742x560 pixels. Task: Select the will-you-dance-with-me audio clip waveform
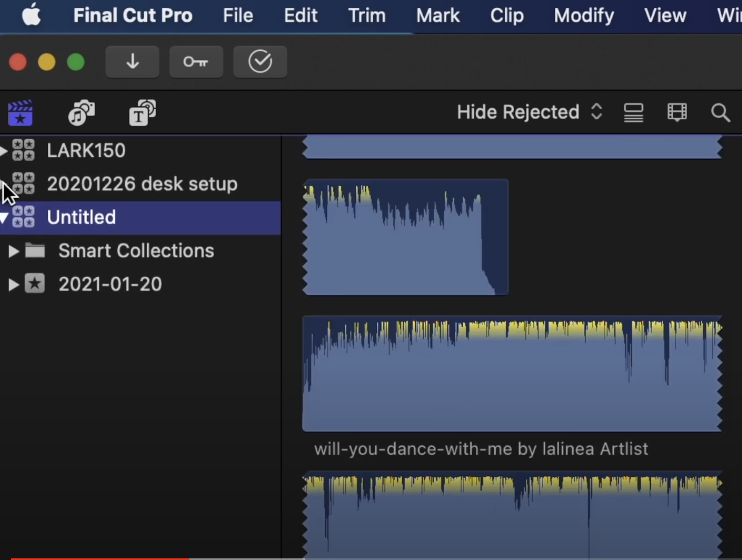512,374
